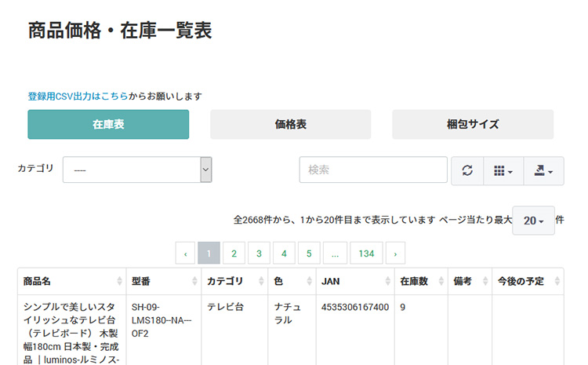The image size is (588, 365).
Task: Select the 在庫表 tab
Action: coord(108,124)
